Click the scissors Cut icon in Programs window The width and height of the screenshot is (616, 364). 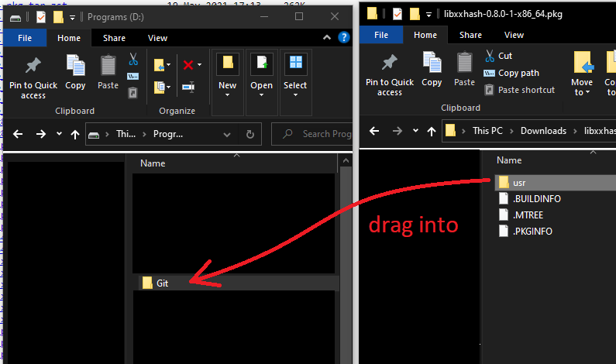[133, 60]
